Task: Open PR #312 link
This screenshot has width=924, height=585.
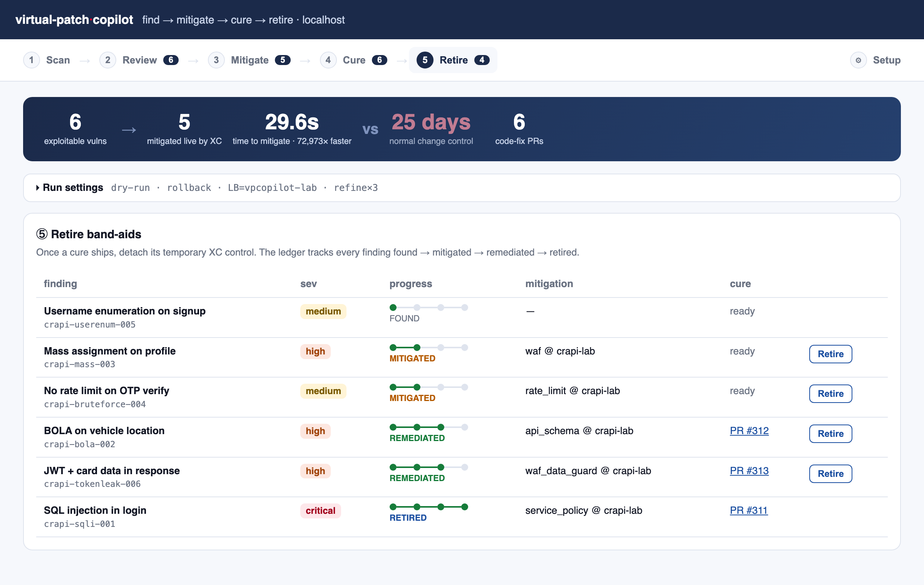Action: 749,431
